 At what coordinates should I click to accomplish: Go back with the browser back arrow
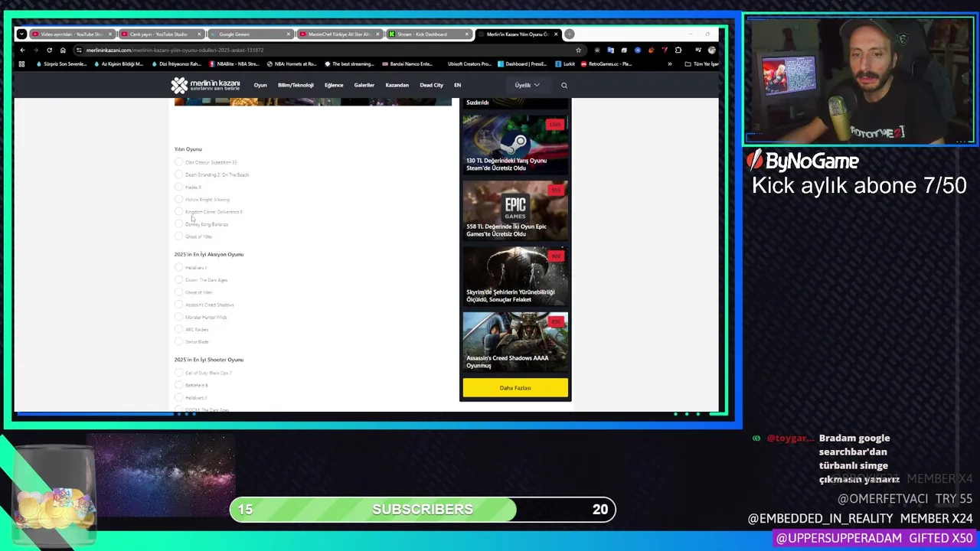[x=22, y=50]
